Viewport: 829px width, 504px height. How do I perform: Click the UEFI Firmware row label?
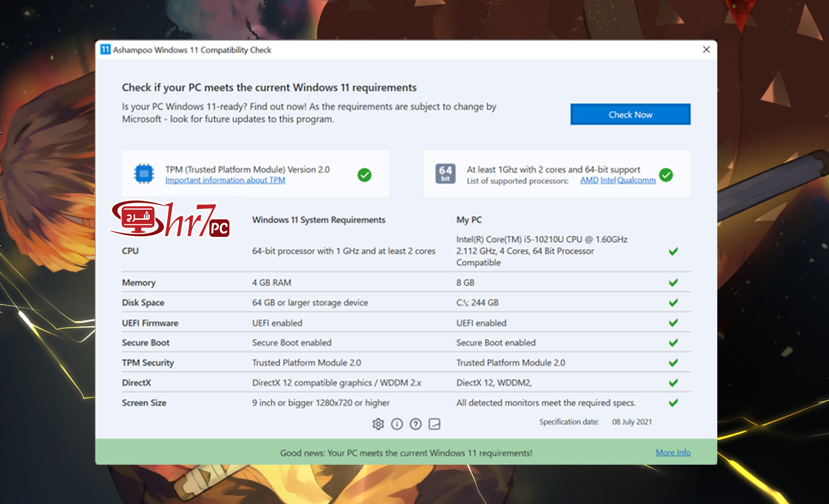pyautogui.click(x=150, y=323)
